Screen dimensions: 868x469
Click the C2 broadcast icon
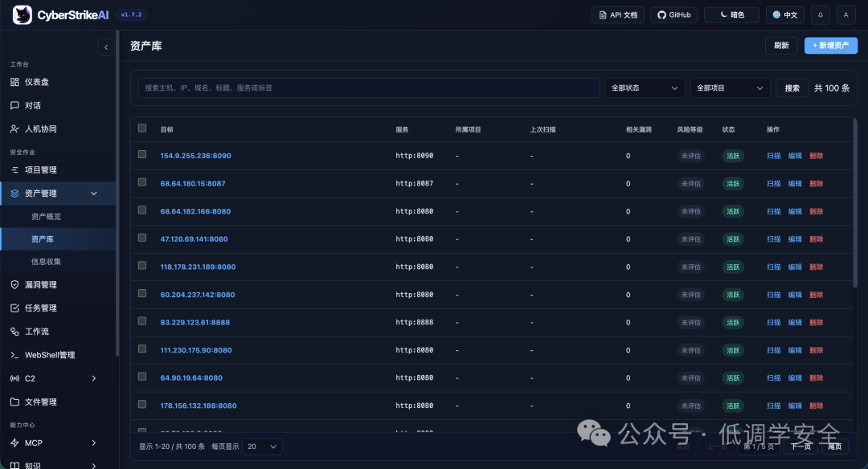(x=15, y=378)
